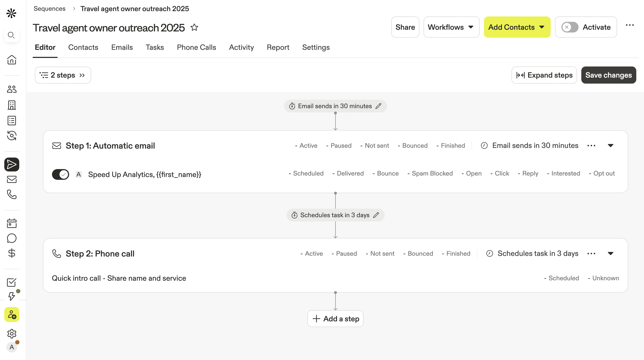
Task: Open the conversations chat bubble icon in sidebar
Action: pos(12,238)
